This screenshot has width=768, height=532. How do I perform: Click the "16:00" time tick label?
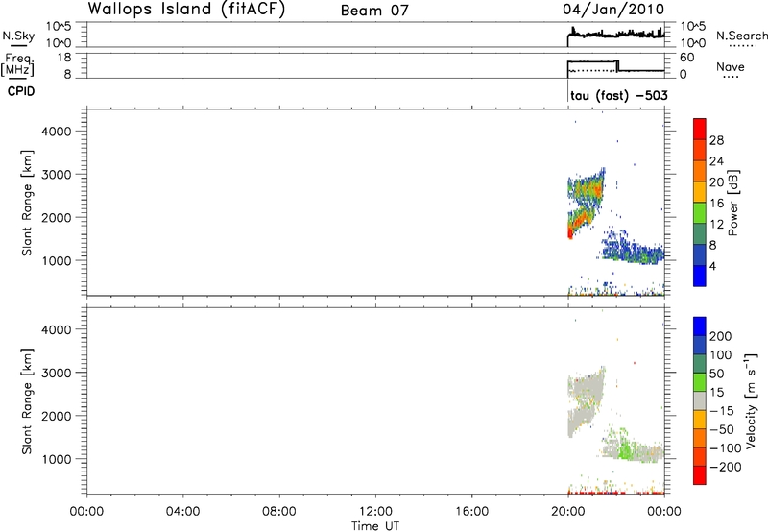(471, 512)
